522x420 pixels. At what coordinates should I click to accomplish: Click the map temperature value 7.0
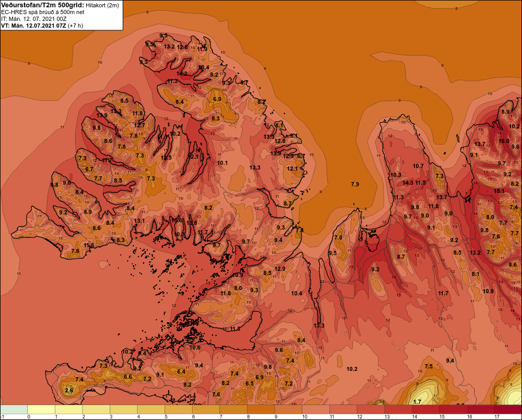(x=338, y=237)
